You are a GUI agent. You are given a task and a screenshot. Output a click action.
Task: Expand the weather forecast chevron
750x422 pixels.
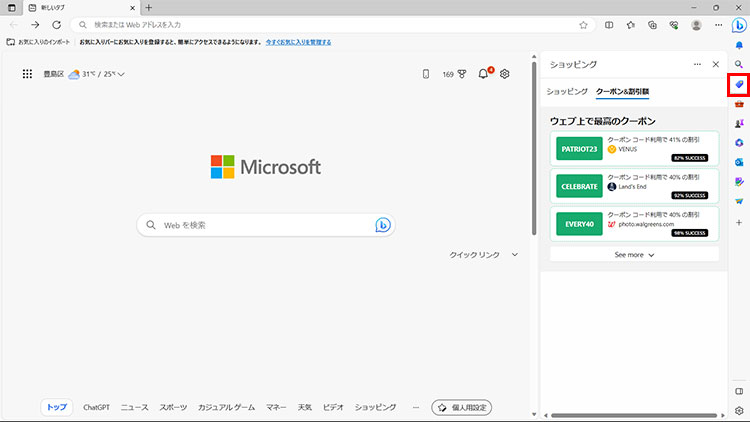(121, 74)
